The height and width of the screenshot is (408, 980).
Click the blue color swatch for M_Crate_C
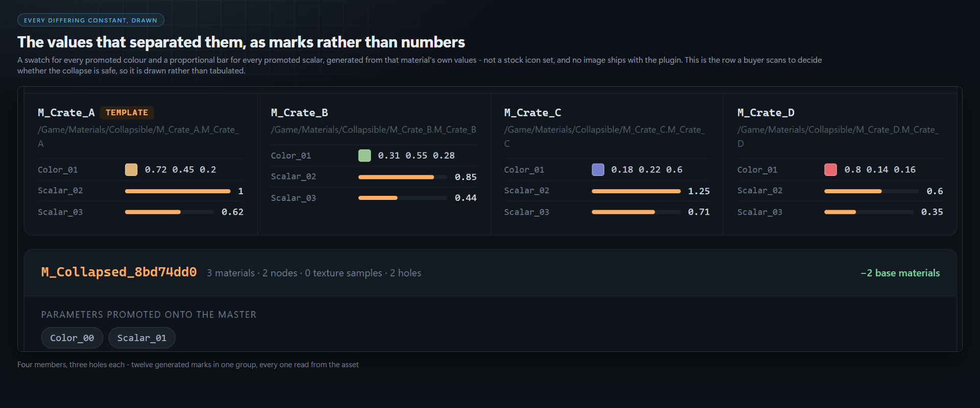pyautogui.click(x=598, y=170)
